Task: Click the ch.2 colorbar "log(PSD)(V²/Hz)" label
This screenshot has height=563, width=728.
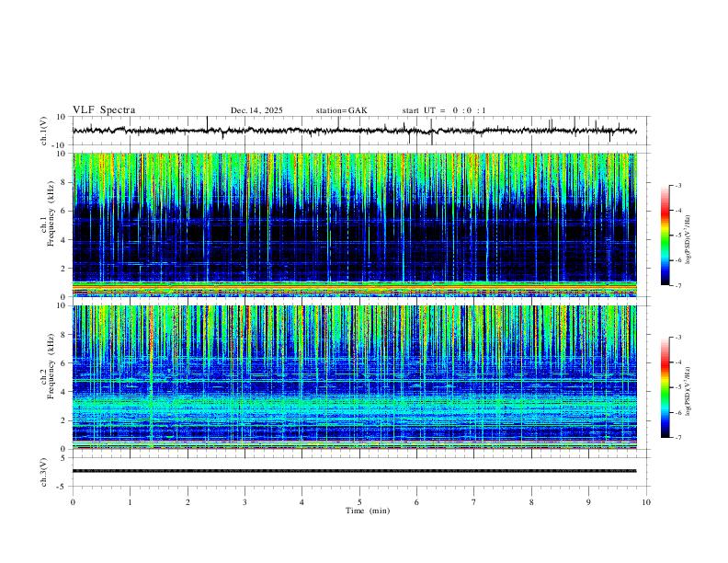Action: point(688,391)
